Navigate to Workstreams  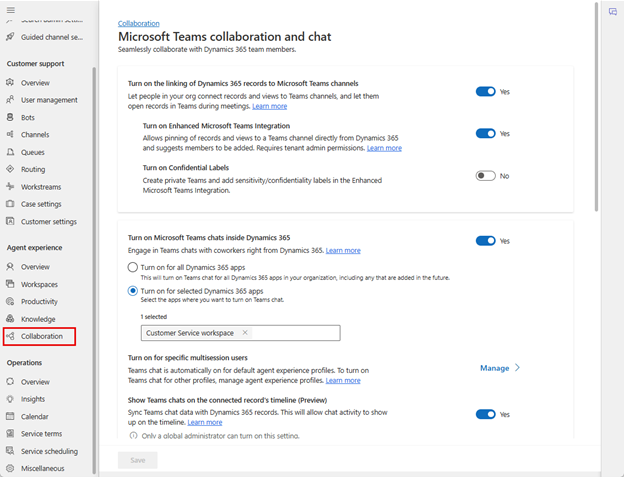[42, 187]
